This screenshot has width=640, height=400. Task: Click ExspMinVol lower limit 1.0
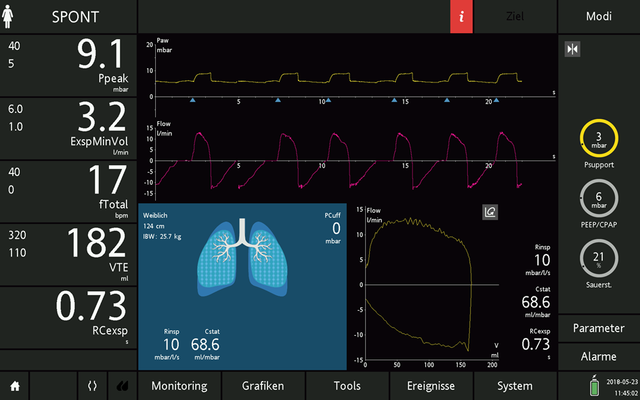(x=16, y=127)
